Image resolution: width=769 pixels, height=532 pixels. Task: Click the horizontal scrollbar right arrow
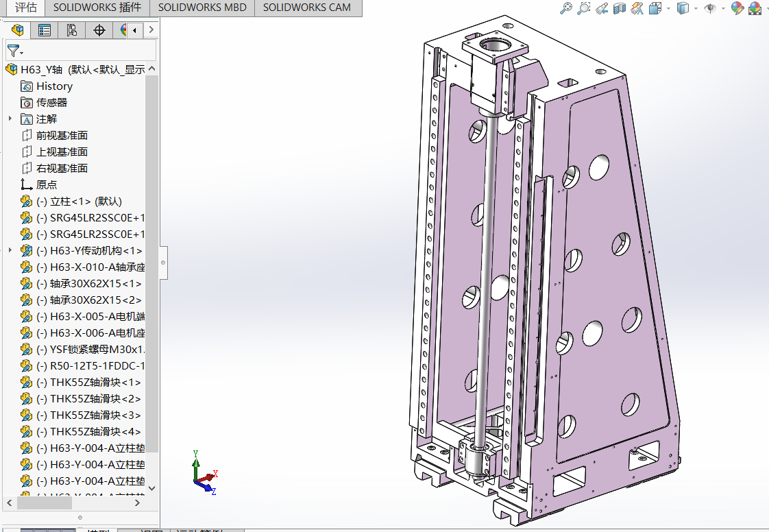tap(137, 503)
